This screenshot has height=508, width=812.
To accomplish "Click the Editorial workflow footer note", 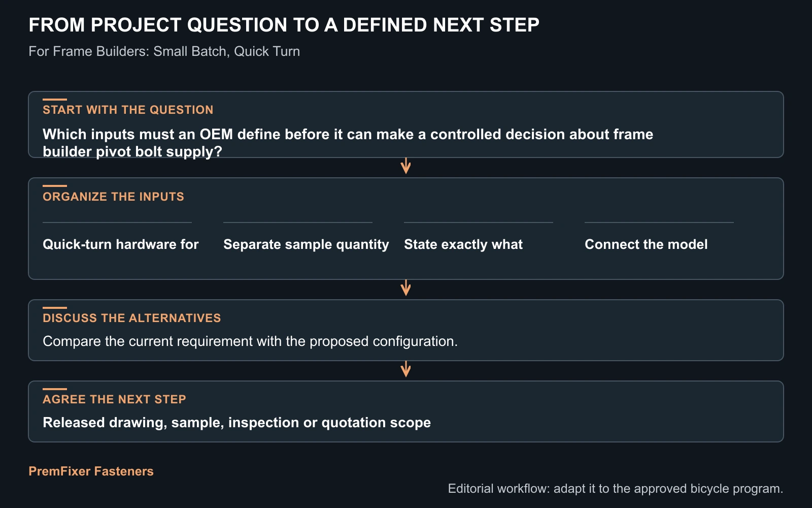I will pos(616,489).
